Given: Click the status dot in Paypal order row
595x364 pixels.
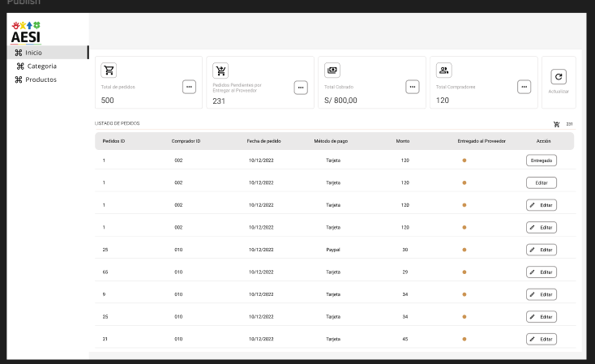Looking at the screenshot, I should pyautogui.click(x=464, y=250).
